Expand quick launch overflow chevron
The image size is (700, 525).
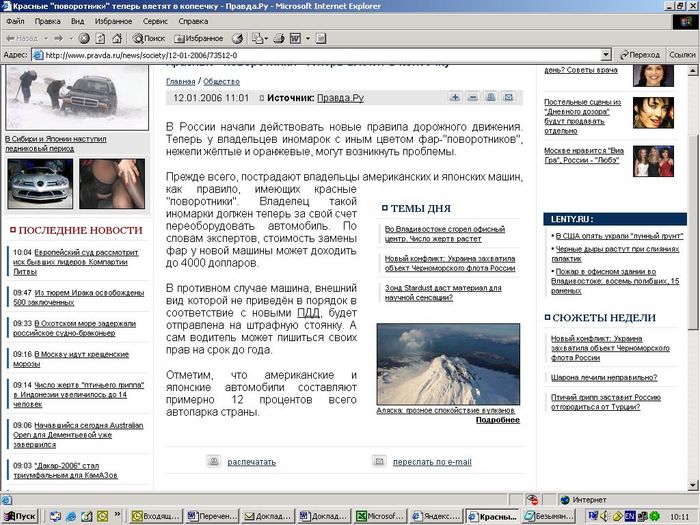point(117,514)
